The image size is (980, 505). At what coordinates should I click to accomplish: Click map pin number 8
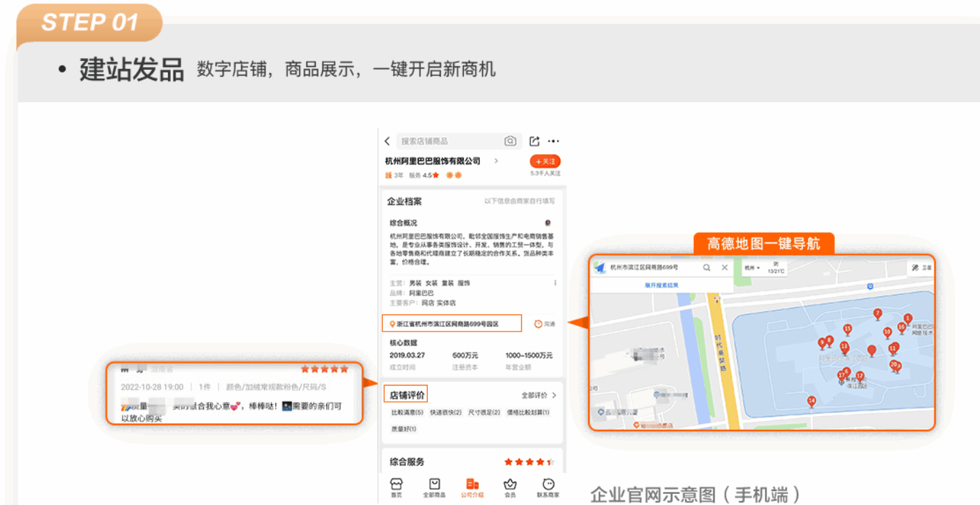[x=829, y=341]
